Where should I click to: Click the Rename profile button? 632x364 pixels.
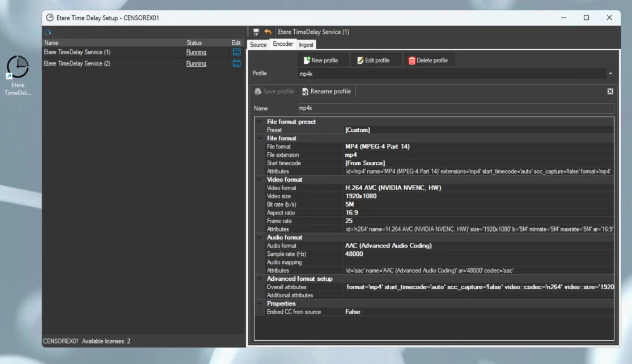[x=327, y=91]
